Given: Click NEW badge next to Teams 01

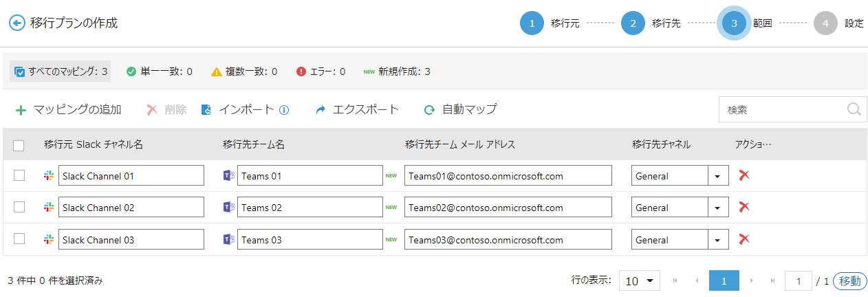Looking at the screenshot, I should tap(391, 175).
